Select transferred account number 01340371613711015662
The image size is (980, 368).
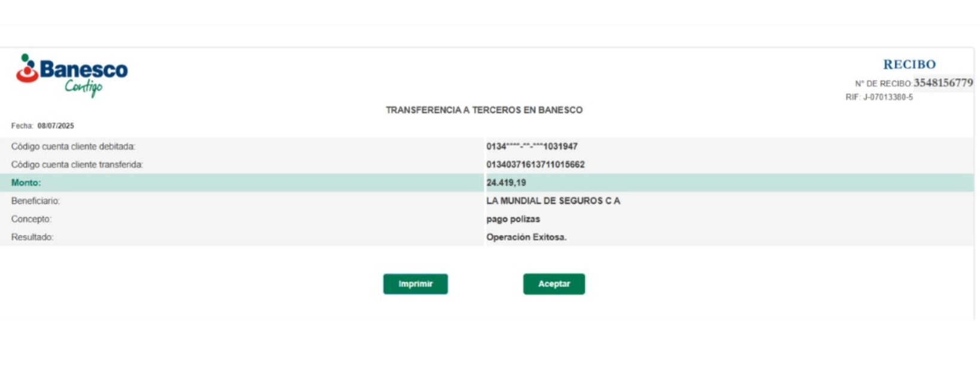(535, 165)
